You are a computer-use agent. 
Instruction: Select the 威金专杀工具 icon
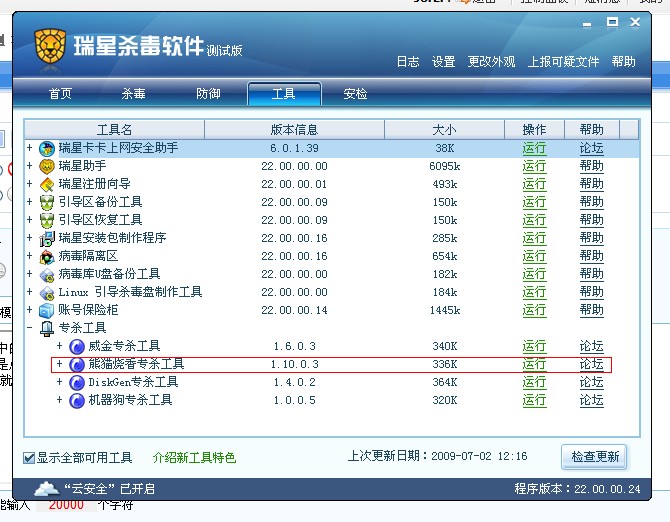click(x=77, y=346)
